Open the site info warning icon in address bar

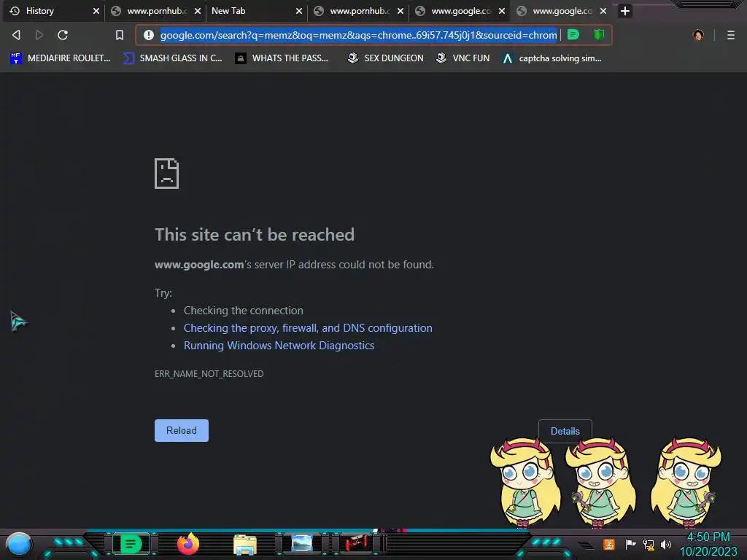pos(149,35)
